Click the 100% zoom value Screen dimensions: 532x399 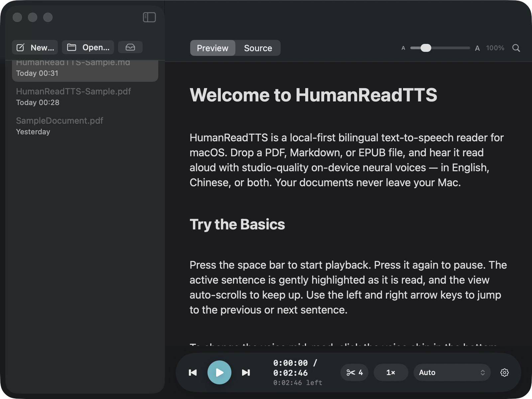(x=495, y=48)
